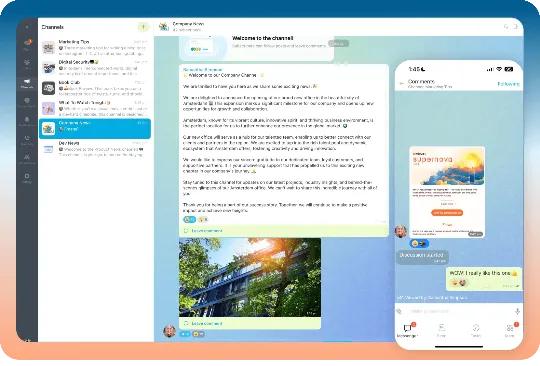
Task: Click Leave comment under the welcome post
Action: coord(207,230)
